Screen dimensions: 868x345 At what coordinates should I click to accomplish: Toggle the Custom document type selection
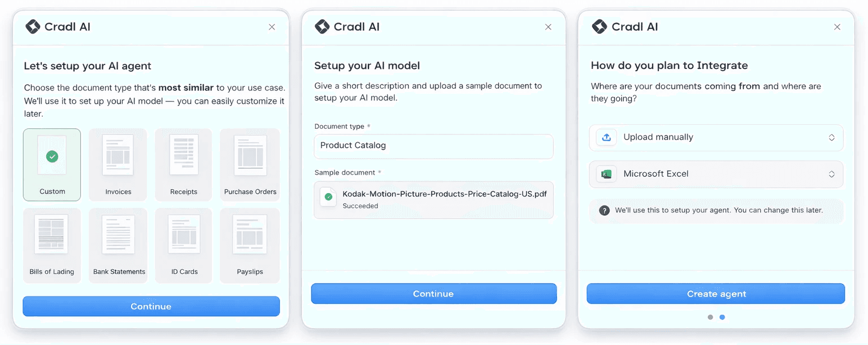(x=52, y=164)
